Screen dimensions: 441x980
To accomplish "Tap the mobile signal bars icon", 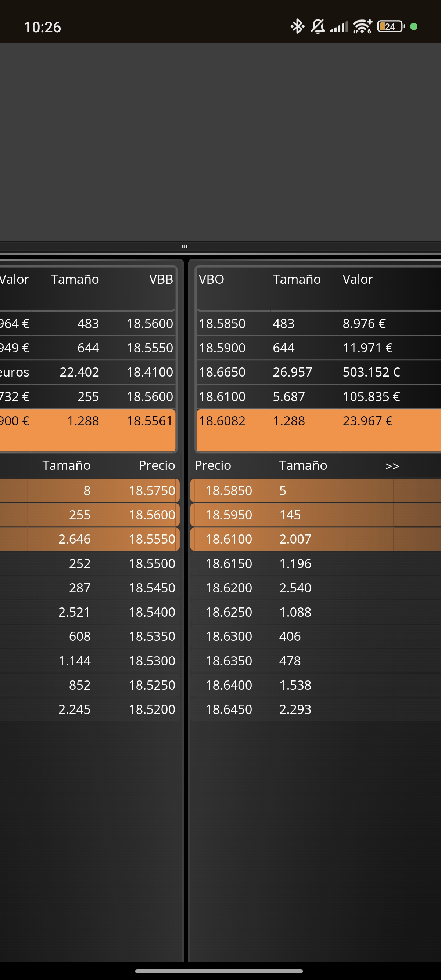I will (339, 27).
